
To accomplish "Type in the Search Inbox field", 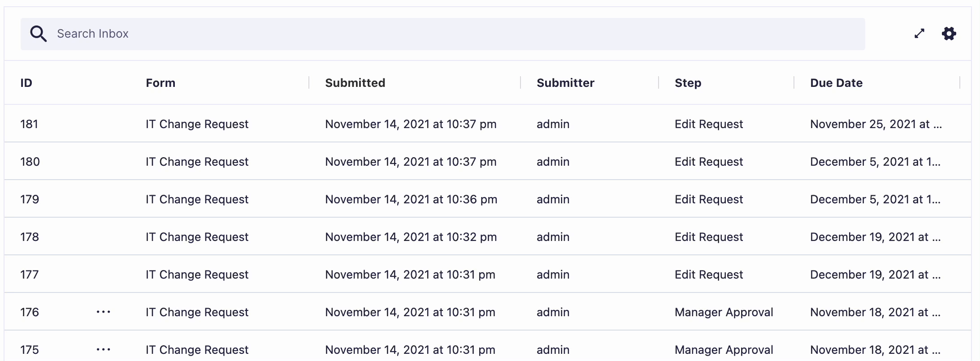I will tap(448, 34).
